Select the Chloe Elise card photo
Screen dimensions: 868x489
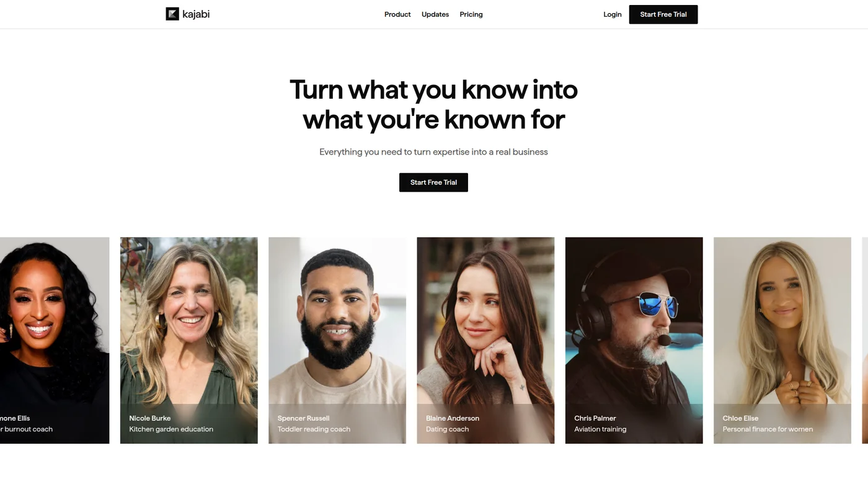pos(782,340)
